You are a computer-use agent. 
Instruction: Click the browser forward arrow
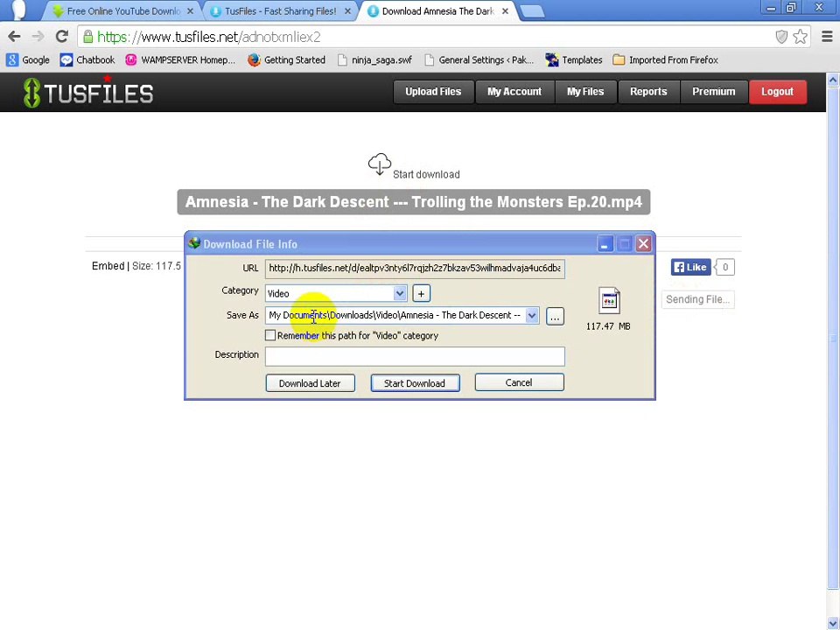[38, 37]
